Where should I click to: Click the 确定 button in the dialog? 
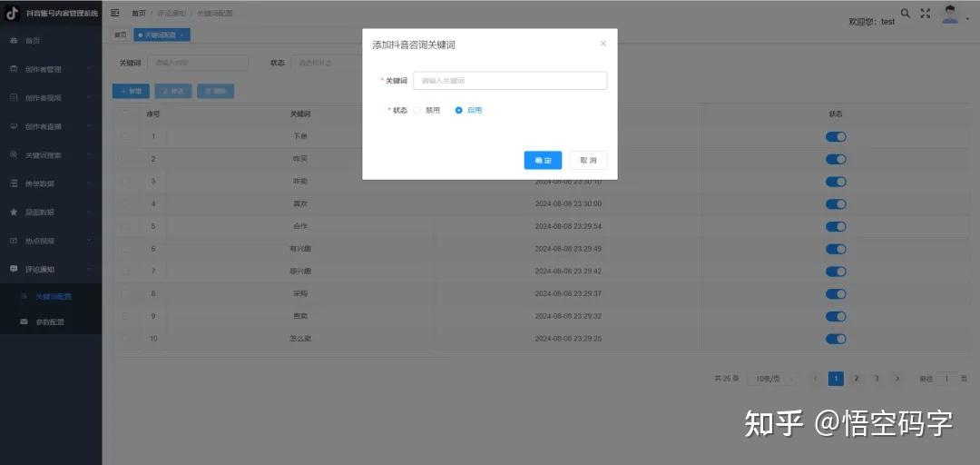(543, 160)
